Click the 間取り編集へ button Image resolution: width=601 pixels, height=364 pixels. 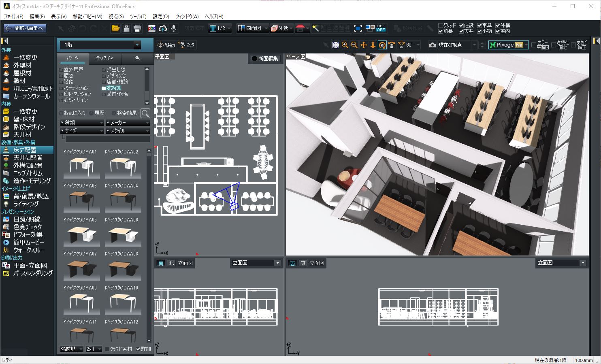coord(25,28)
